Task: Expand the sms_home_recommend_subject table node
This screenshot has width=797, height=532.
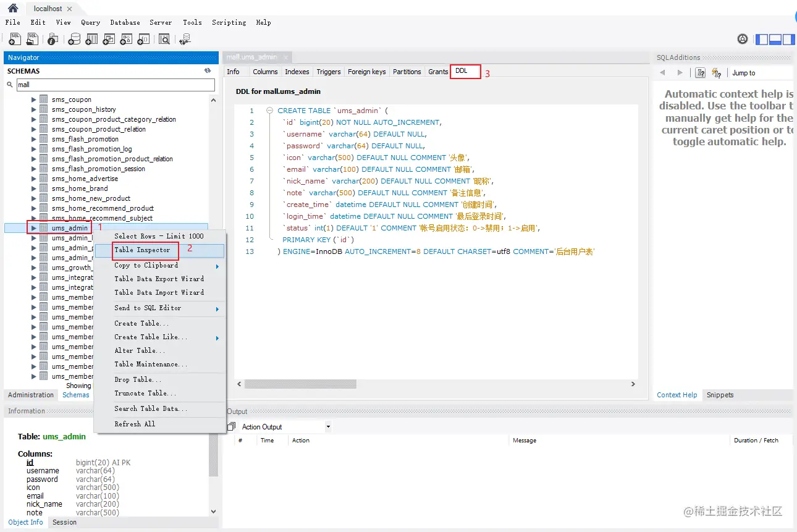Action: click(x=34, y=218)
